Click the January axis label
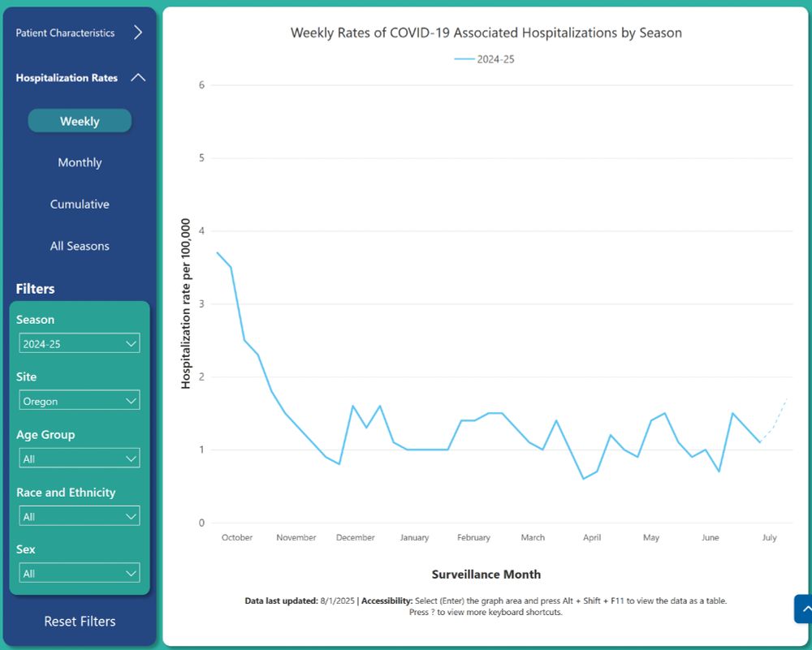 414,537
